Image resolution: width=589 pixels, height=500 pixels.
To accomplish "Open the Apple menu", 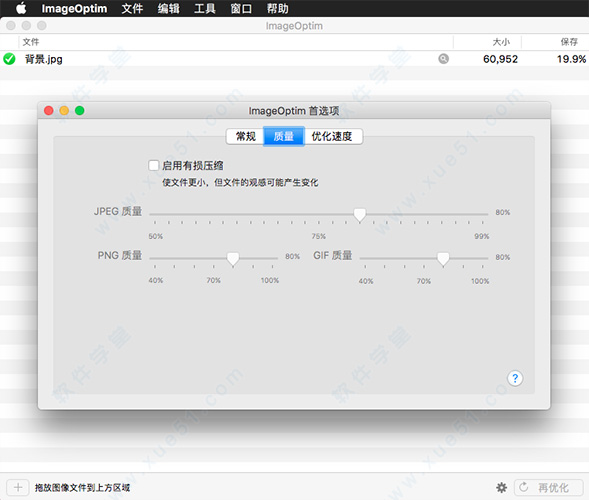I will coord(21,8).
